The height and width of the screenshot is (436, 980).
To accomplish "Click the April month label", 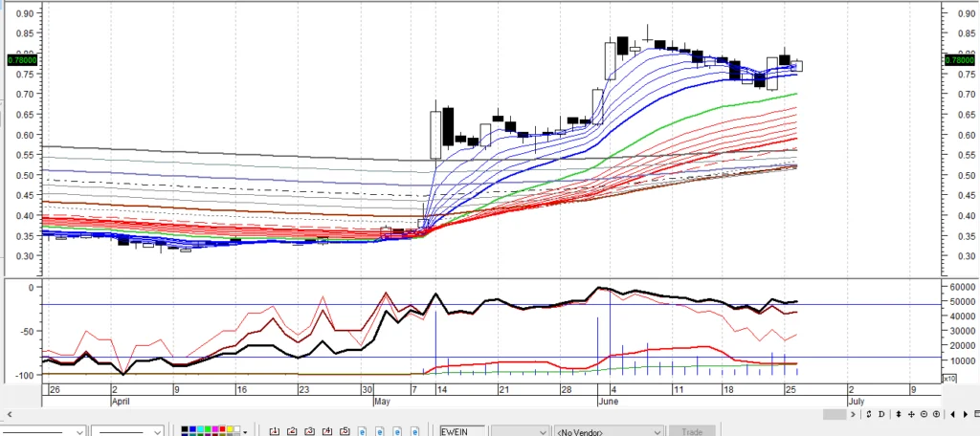I will click(120, 401).
